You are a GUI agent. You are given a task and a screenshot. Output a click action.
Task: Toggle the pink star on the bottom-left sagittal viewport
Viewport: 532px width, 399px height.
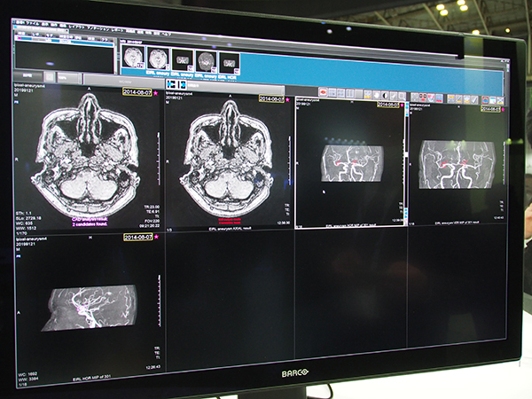pos(156,238)
